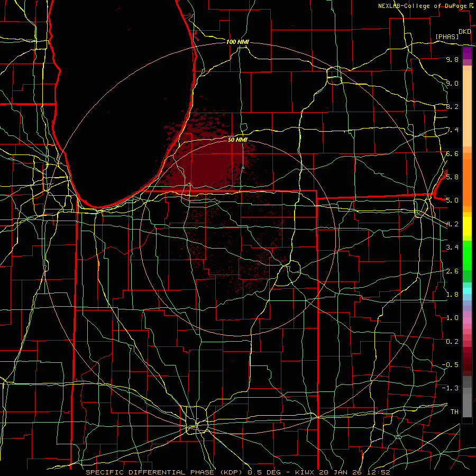The width and height of the screenshot is (476, 476).
Task: Select the purple top segment of the color bar
Action: coord(467,53)
